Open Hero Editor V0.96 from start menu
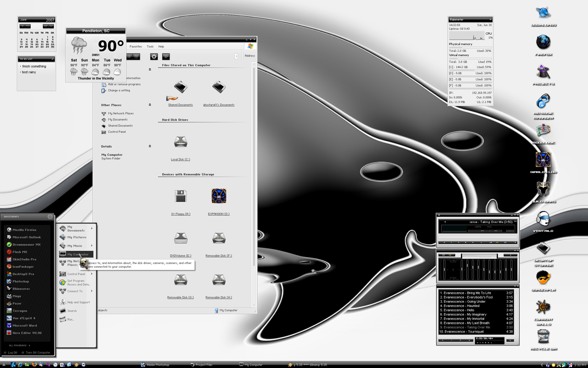 pyautogui.click(x=24, y=333)
